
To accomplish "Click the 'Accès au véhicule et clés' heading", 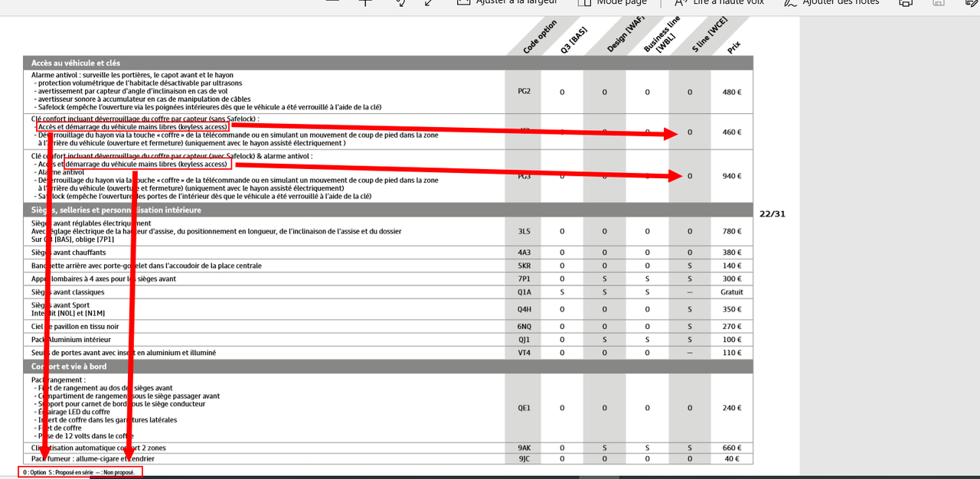I will 76,63.
